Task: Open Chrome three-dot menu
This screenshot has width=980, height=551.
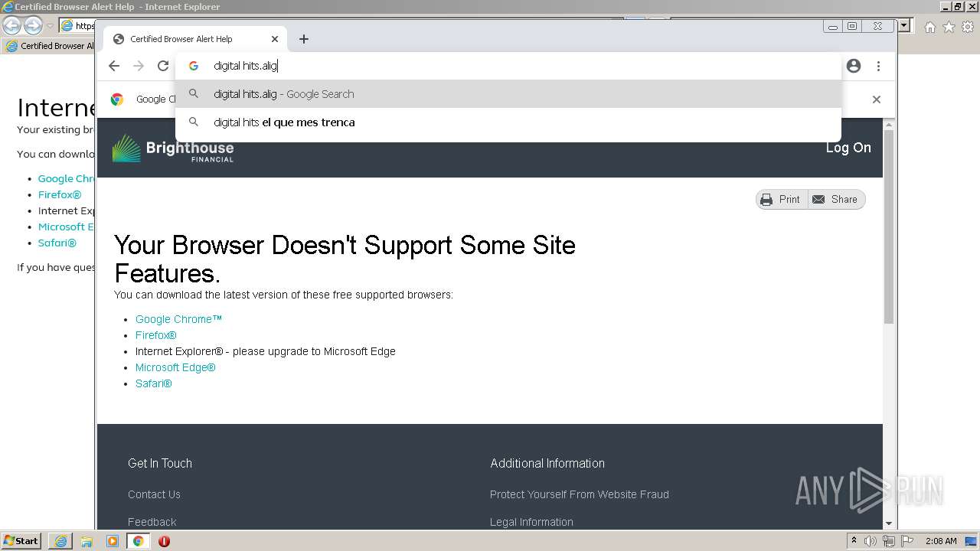Action: 878,66
